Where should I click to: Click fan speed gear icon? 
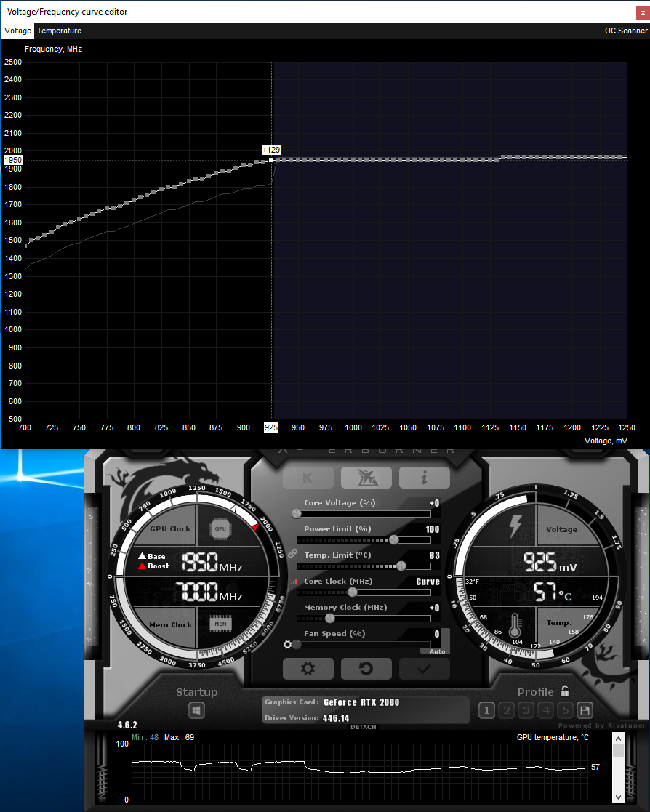pos(287,644)
